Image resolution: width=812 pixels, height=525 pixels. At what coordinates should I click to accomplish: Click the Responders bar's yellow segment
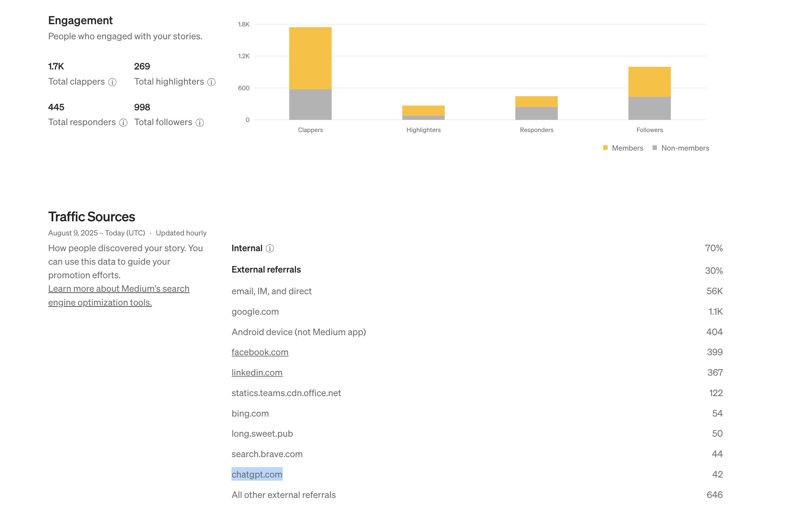click(536, 102)
